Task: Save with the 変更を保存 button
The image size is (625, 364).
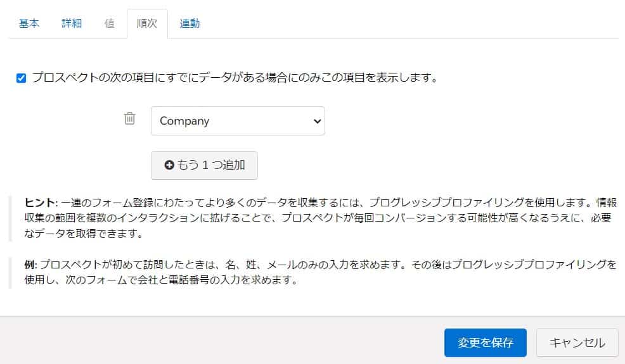Action: point(485,342)
